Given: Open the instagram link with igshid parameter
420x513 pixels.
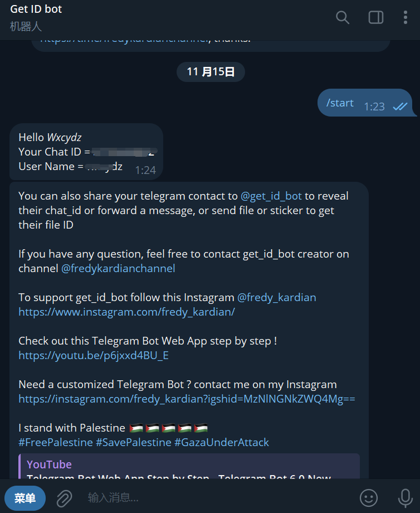Looking at the screenshot, I should click(x=187, y=399).
